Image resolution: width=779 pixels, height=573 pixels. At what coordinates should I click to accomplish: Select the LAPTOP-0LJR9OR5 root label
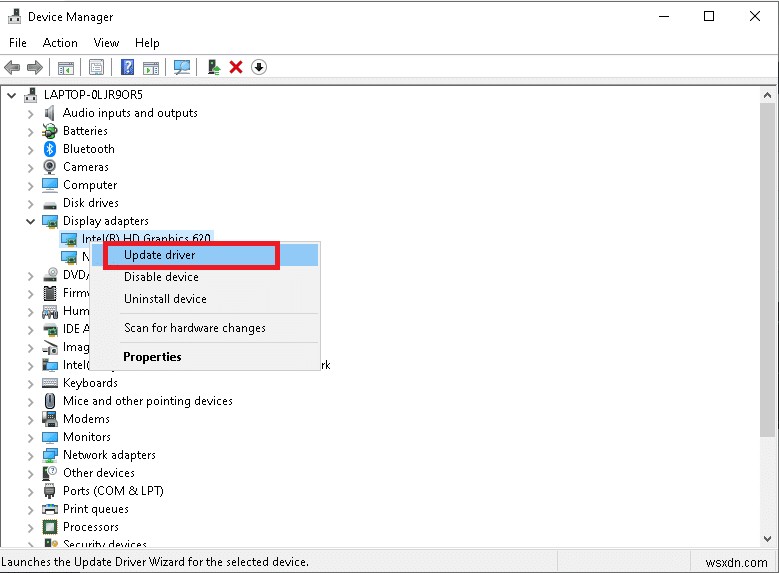coord(93,94)
